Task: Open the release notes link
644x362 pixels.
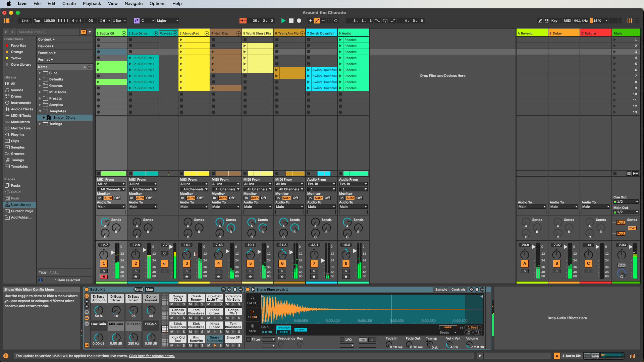Action: [x=152, y=356]
